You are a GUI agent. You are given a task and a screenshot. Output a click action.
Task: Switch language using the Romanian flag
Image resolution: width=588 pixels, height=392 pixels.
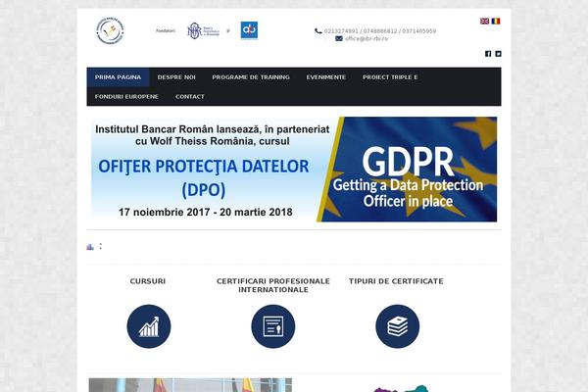click(496, 22)
